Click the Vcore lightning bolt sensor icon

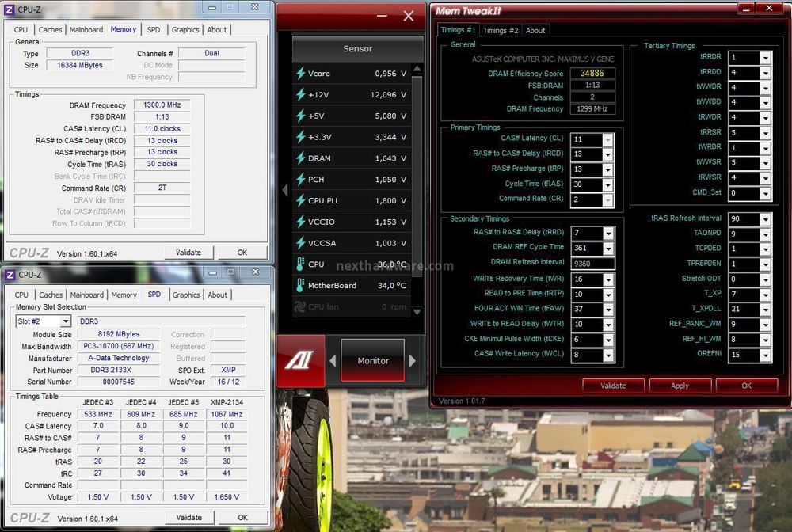[300, 73]
